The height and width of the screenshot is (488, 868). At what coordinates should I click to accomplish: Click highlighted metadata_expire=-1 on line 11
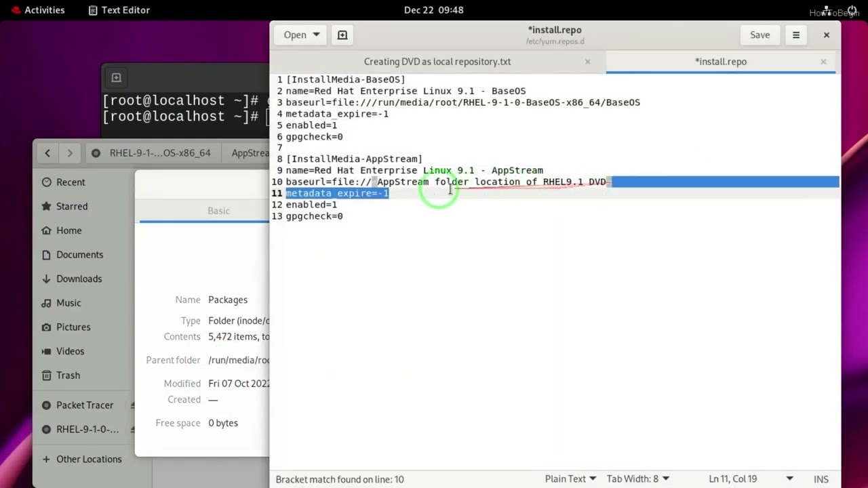tap(337, 193)
